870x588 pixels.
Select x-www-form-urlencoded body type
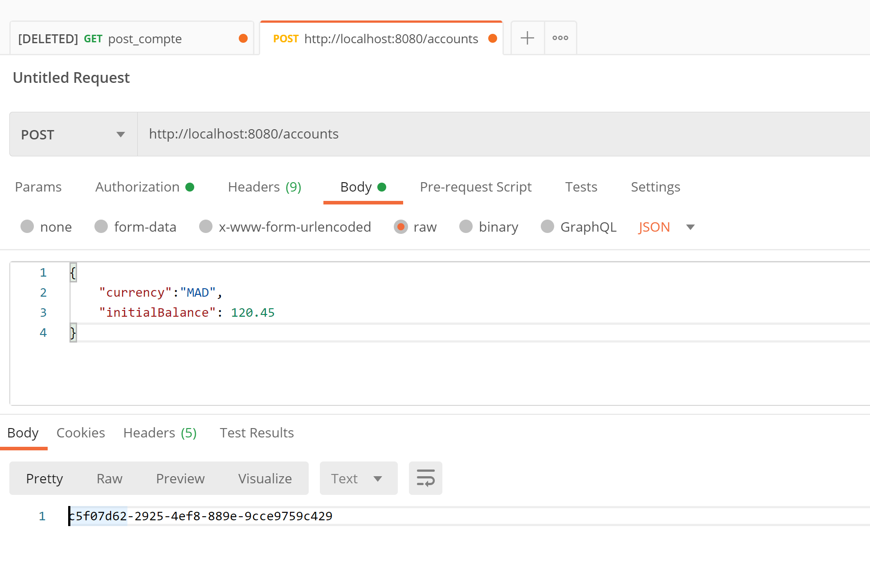(206, 227)
